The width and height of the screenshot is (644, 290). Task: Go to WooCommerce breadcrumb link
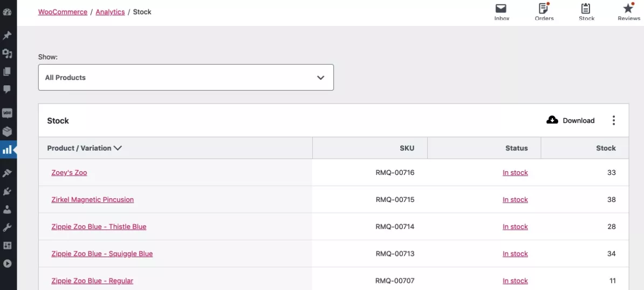click(63, 12)
